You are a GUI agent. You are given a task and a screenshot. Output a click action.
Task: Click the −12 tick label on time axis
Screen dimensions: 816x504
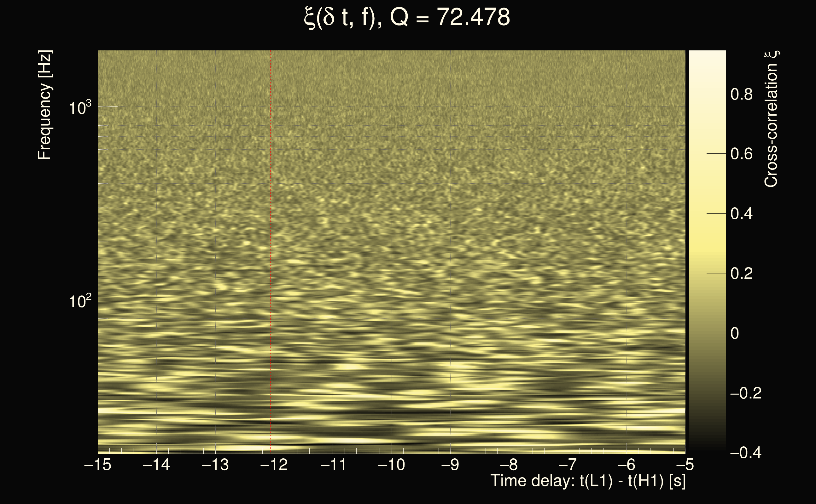274,465
